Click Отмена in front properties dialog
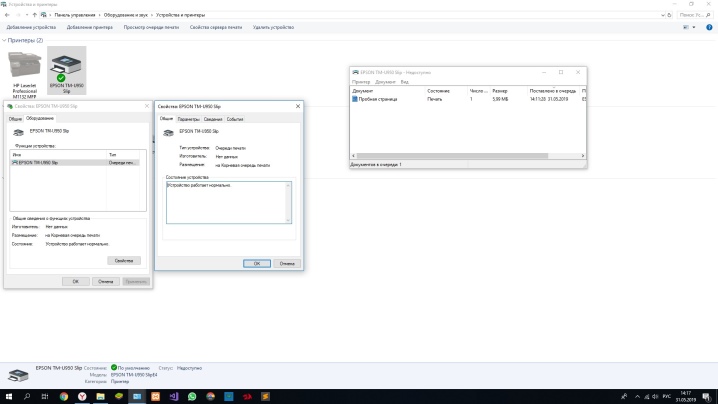The width and height of the screenshot is (718, 404). (x=287, y=263)
